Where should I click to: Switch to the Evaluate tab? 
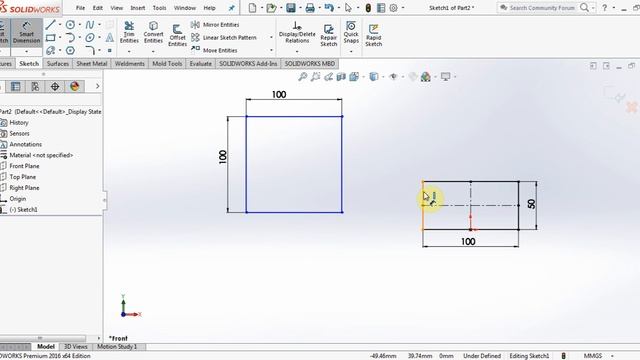(x=200, y=64)
